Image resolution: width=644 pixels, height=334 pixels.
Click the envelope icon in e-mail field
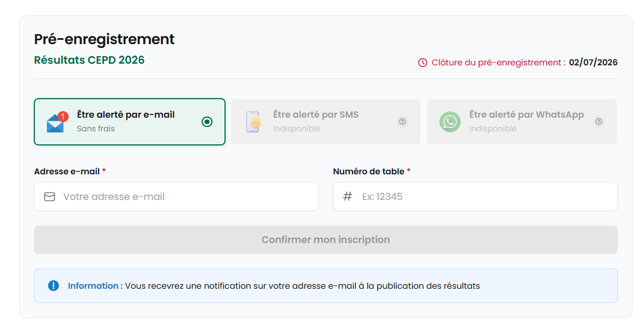tap(50, 197)
